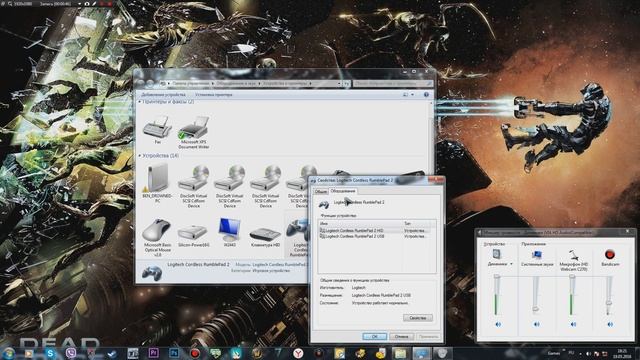This screenshot has width=640, height=360.
Task: Click the Свойства button in properties dialog
Action: point(418,318)
